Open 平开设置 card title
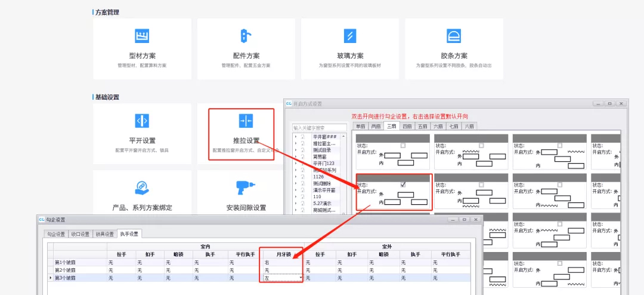 142,140
